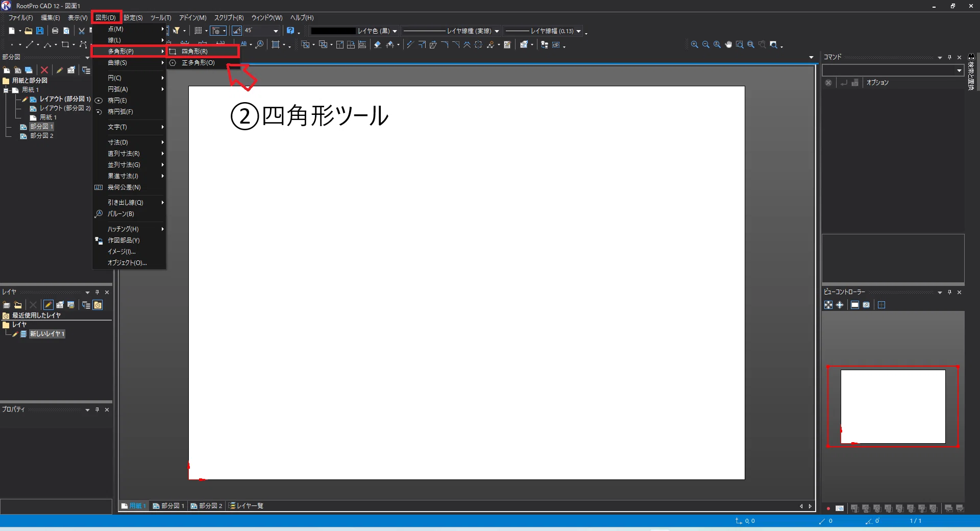Switch to レイヤ一覧 bottom tab

[x=246, y=506]
